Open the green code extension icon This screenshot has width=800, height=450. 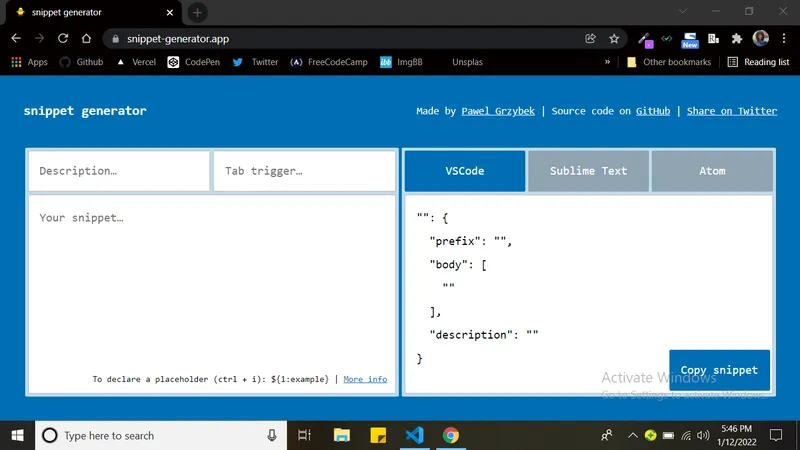click(666, 39)
